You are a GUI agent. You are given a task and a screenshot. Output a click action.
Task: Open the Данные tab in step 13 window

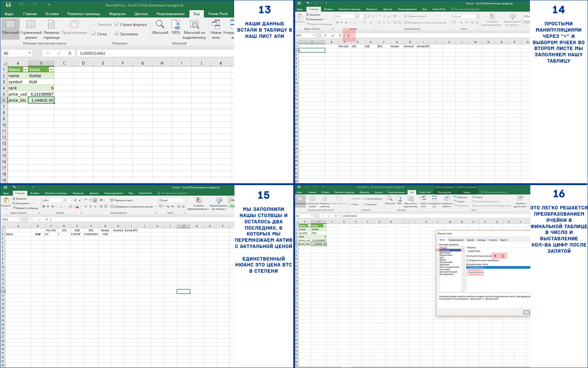141,14
